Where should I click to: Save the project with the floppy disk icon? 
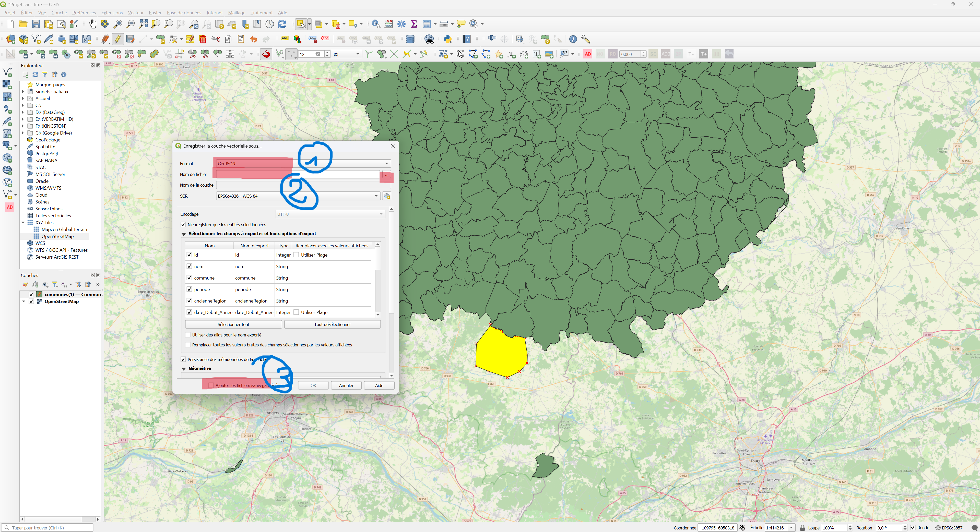tap(36, 24)
